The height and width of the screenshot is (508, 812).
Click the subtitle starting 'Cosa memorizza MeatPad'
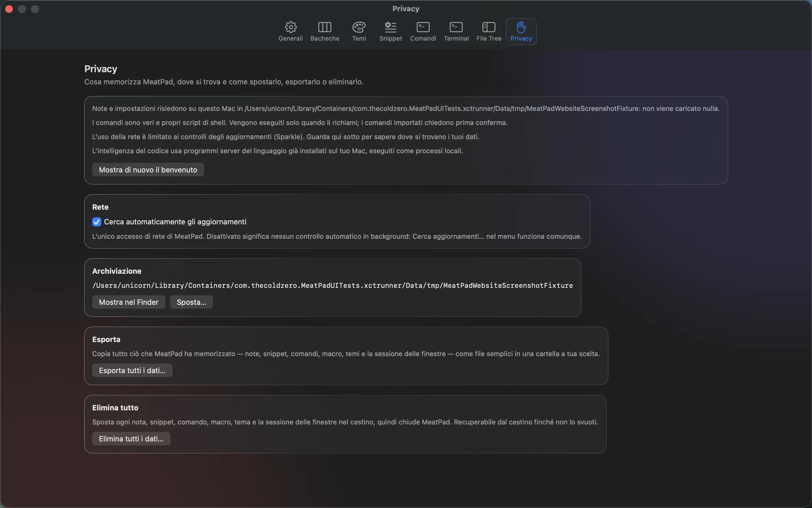(224, 82)
